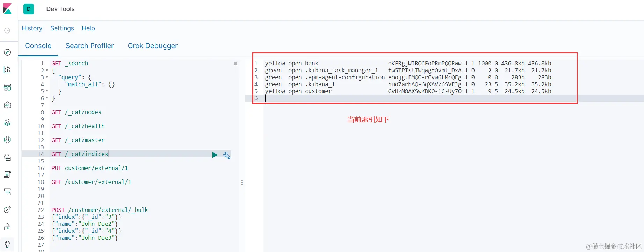Click .apm-agent-configuration in the output

(345, 77)
